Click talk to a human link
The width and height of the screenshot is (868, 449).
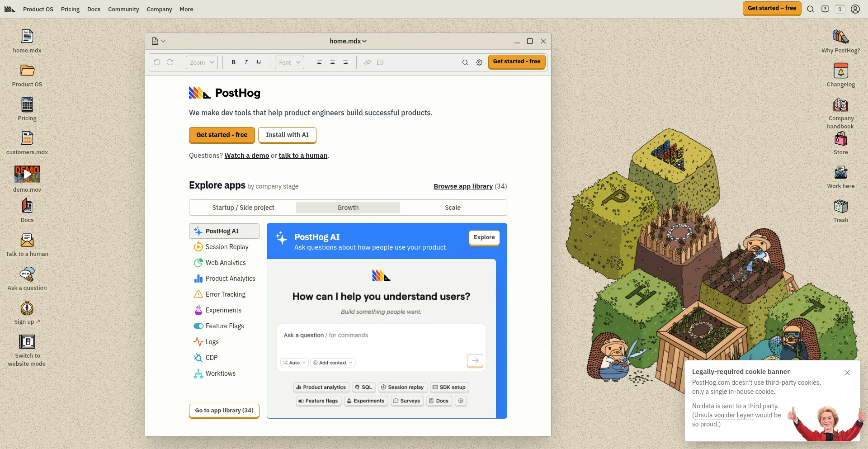(303, 156)
